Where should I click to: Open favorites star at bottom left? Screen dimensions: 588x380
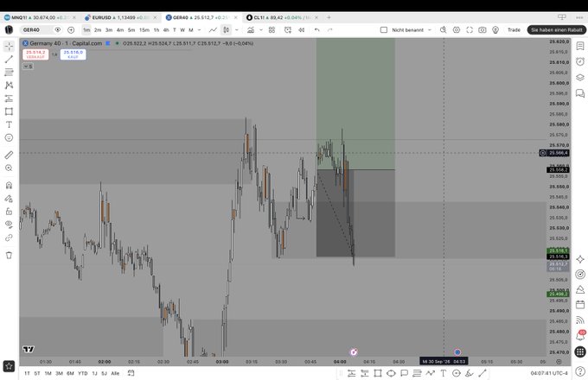(x=9, y=366)
